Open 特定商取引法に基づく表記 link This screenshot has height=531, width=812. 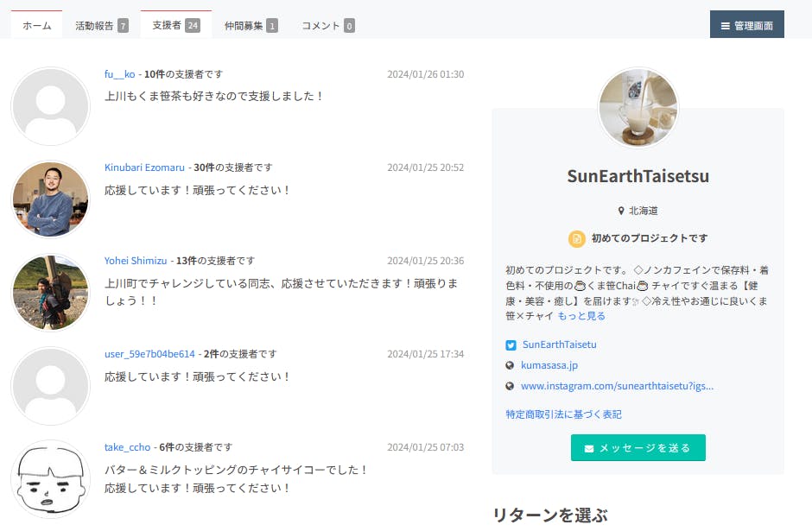[563, 414]
